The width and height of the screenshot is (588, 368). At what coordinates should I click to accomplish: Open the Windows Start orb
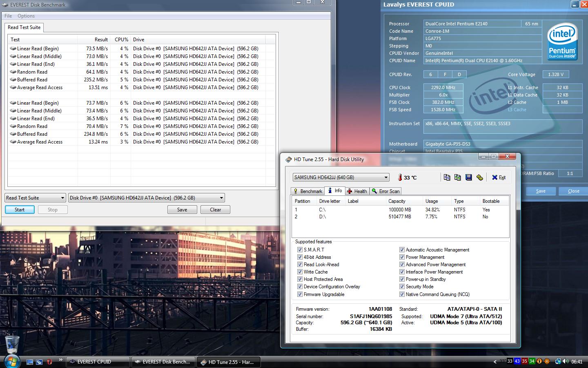pos(12,361)
